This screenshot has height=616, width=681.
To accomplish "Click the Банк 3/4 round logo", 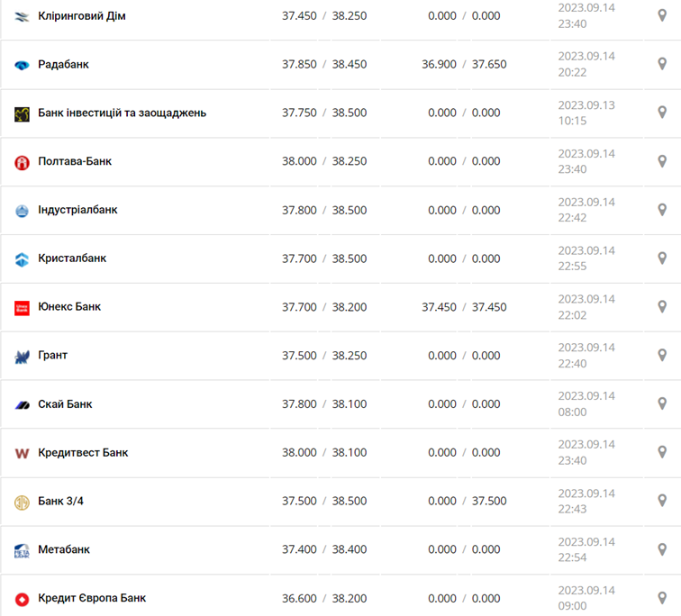I will click(23, 502).
